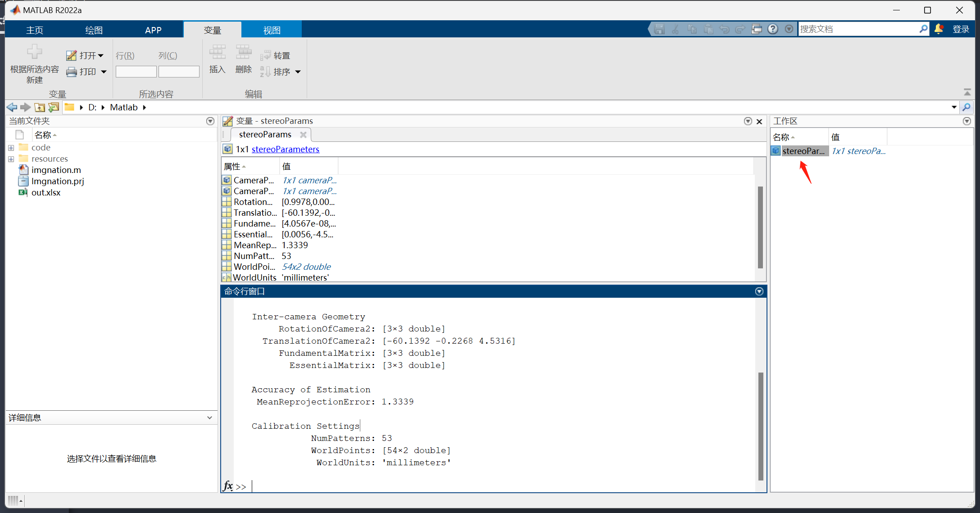Screen dimensions: 980x513
Task: Click the 转置 transpose button
Action: (x=275, y=55)
